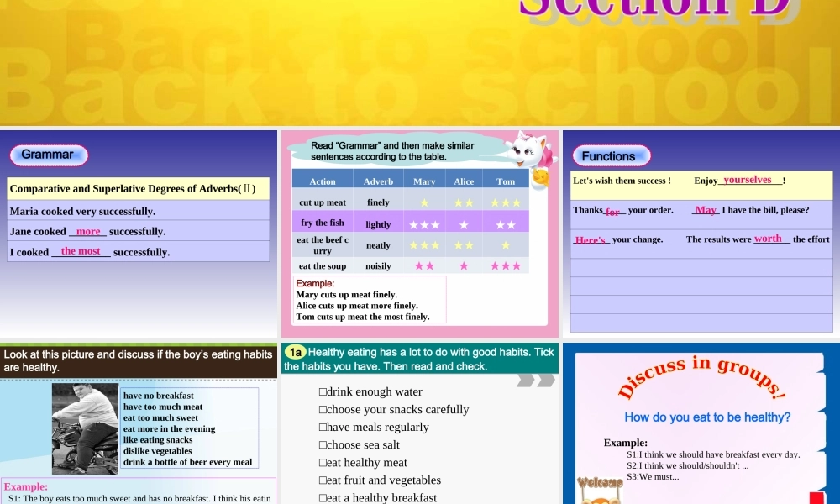Click the purple 'fry the fish' cell
Screen dimensions: 840x504
coord(323,223)
